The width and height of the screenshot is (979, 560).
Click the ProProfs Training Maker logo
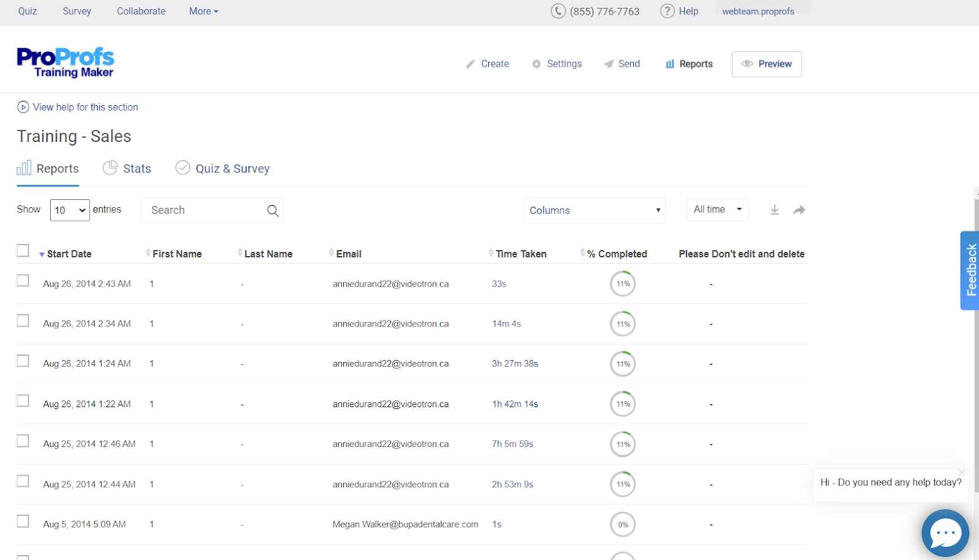tap(65, 63)
